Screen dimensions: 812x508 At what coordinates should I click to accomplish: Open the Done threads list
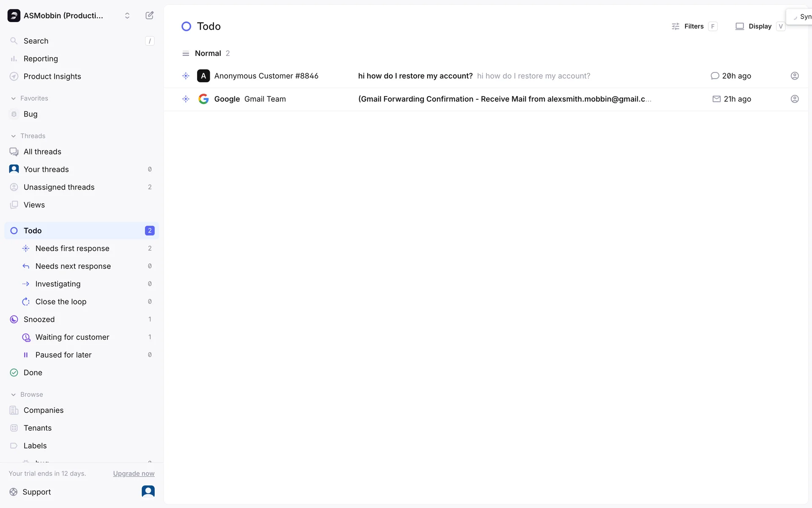33,373
